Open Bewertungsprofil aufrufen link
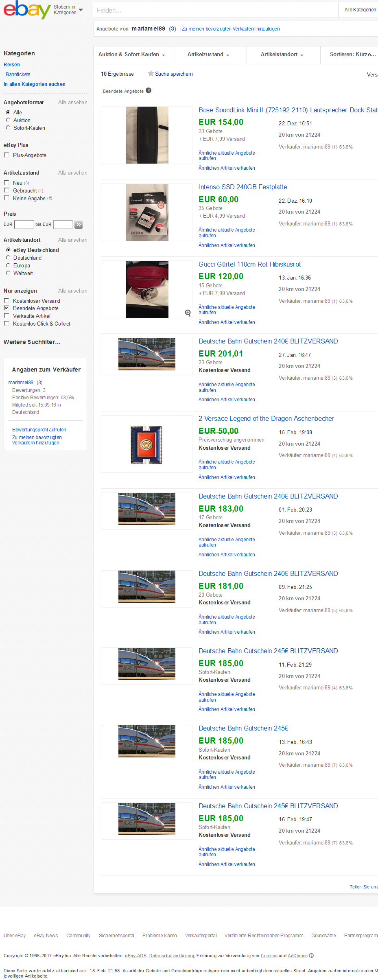The height and width of the screenshot is (980, 378). pos(39,430)
